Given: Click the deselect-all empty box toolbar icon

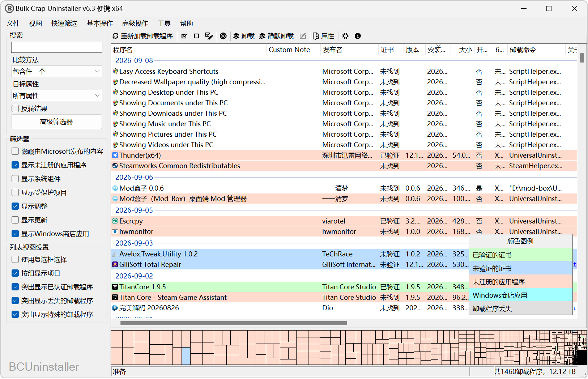Looking at the screenshot, I should tap(197, 36).
